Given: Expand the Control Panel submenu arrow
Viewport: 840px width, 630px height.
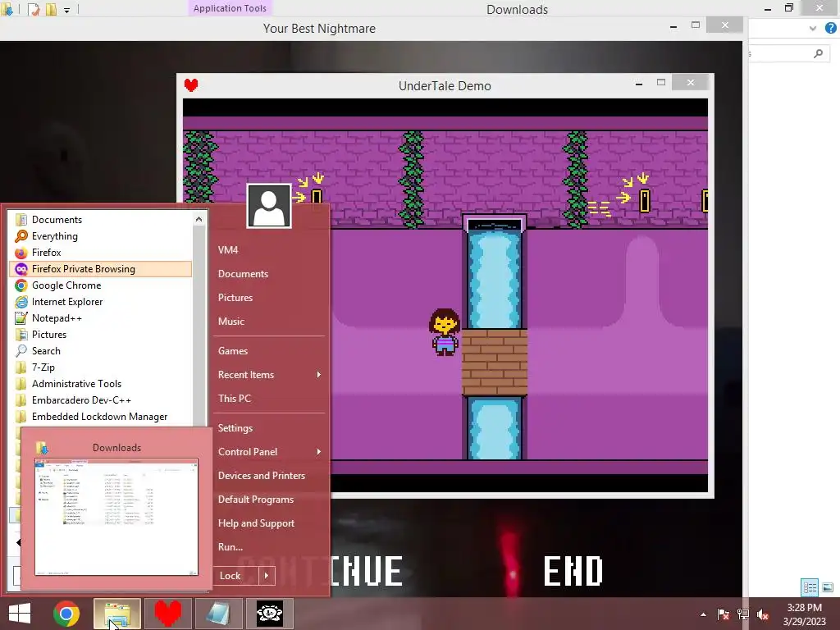Looking at the screenshot, I should [x=319, y=452].
